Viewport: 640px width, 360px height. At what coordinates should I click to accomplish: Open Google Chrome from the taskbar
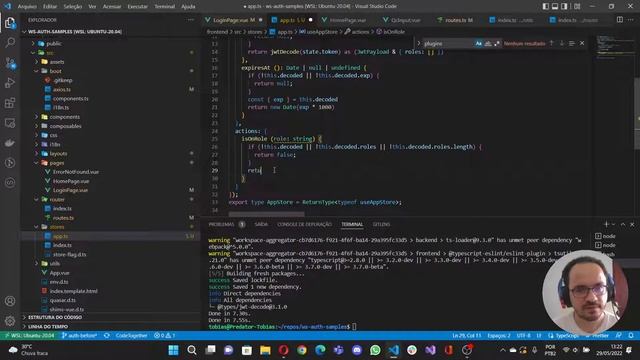point(302,350)
